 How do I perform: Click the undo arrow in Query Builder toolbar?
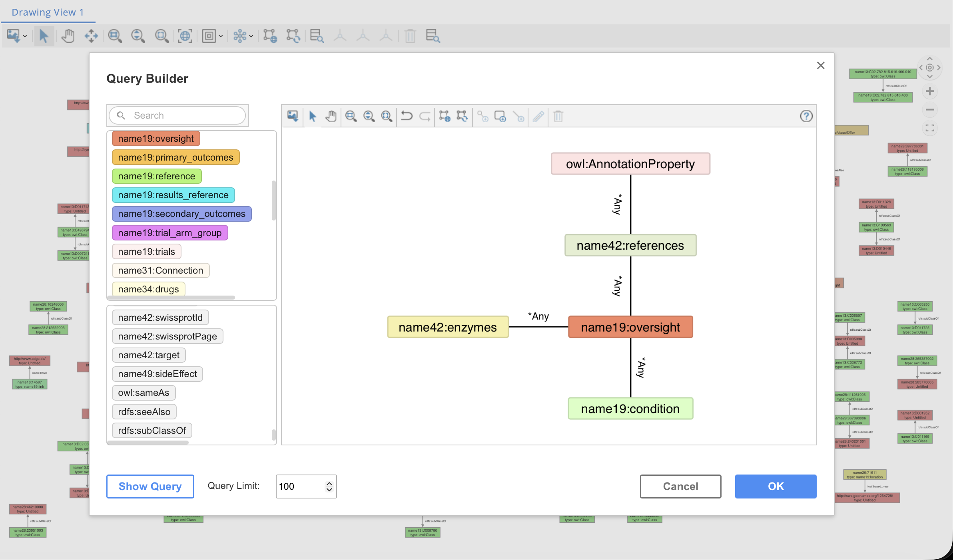click(x=407, y=116)
